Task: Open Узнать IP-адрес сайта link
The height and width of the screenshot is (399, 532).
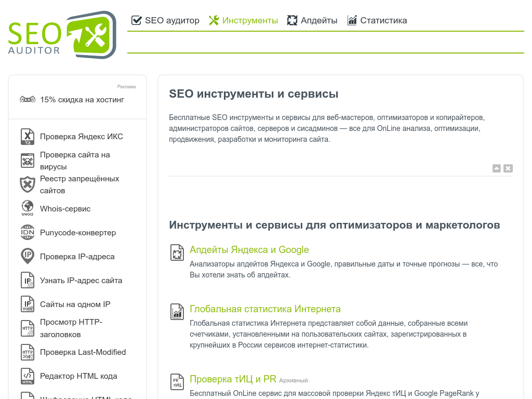Action: tap(81, 281)
